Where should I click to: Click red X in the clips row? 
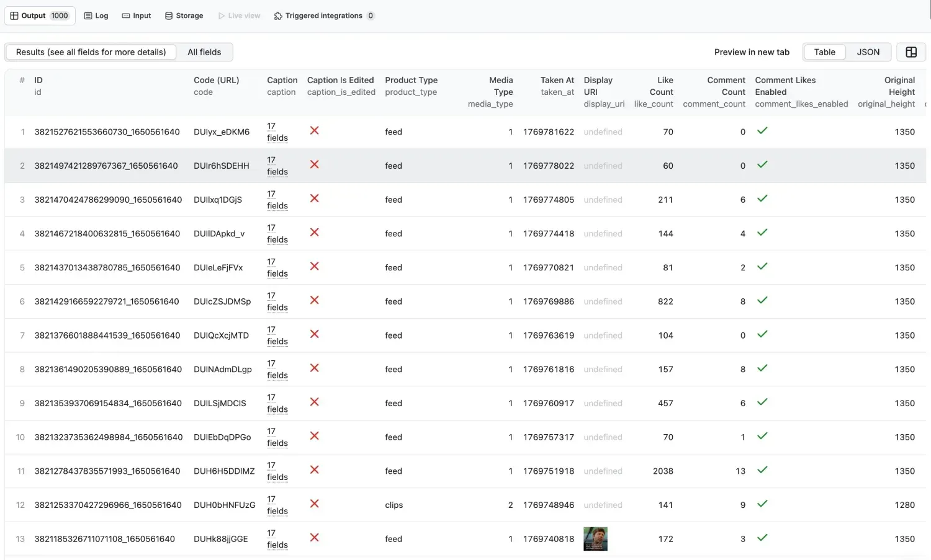[315, 504]
